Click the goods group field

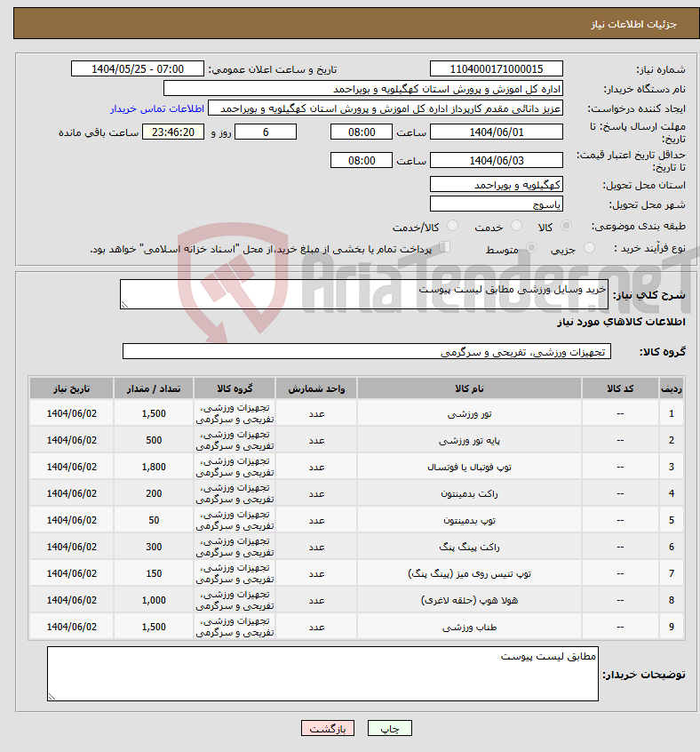[x=367, y=351]
